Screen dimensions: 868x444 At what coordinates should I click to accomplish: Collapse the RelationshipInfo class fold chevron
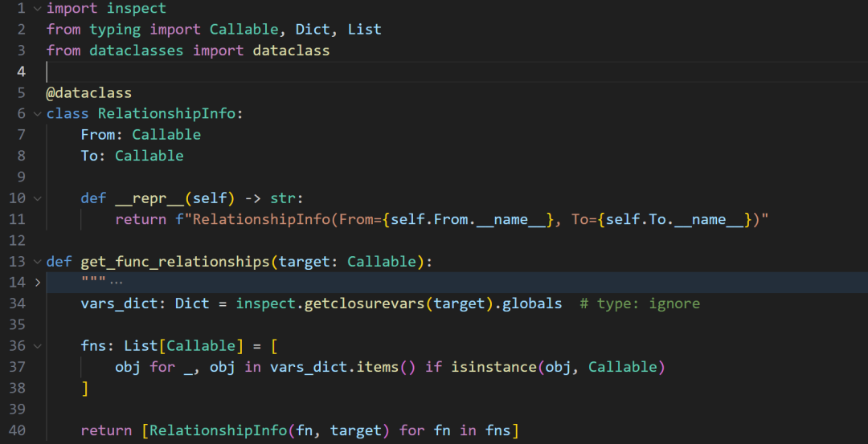pos(37,114)
